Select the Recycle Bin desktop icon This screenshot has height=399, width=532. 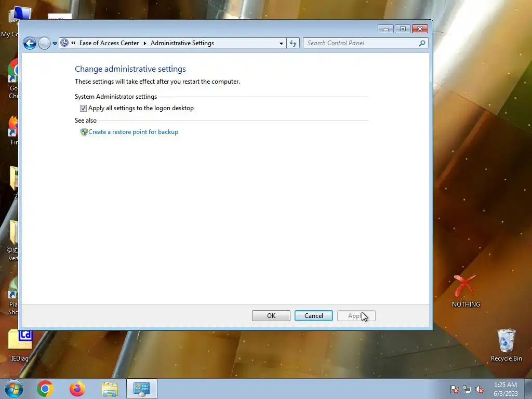[506, 345]
